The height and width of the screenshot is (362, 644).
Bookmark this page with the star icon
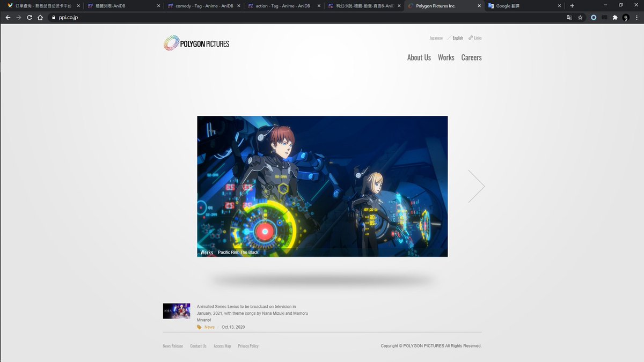click(580, 17)
